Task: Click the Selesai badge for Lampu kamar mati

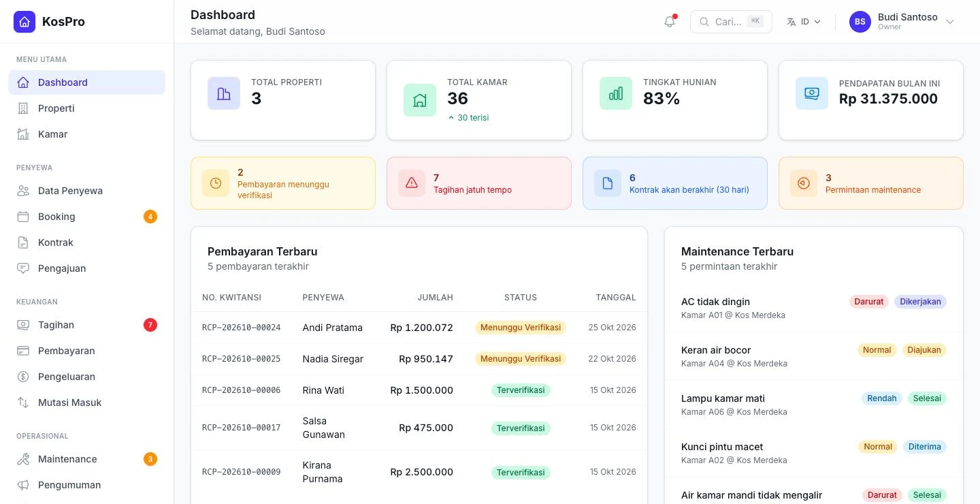Action: tap(927, 398)
